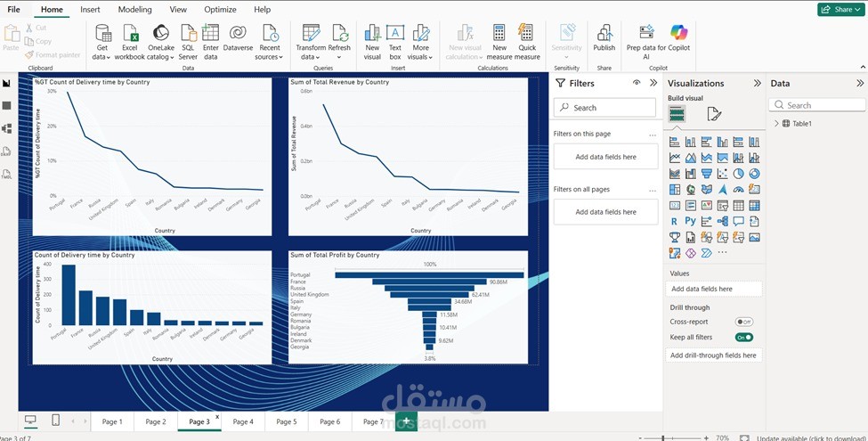
Task: Select the Format visual pen icon
Action: pos(714,114)
